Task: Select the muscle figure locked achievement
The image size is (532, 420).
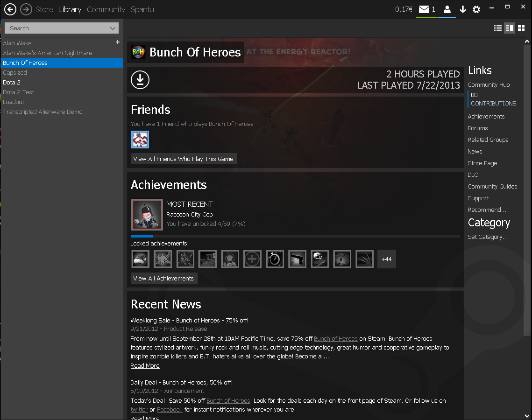Action: point(163,259)
